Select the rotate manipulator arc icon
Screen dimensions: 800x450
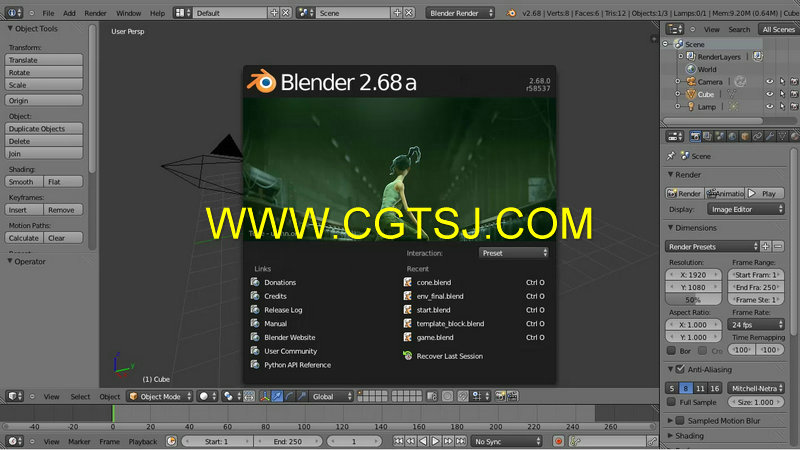click(x=289, y=396)
